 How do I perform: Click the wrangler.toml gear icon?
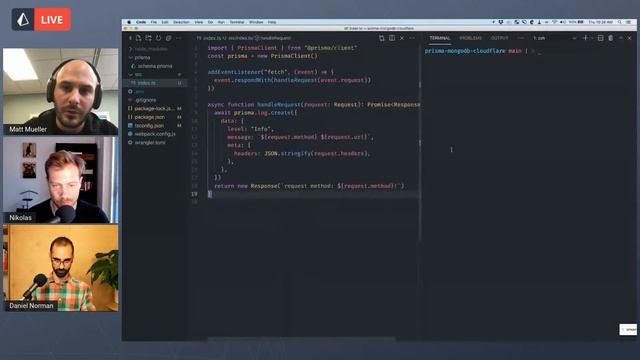pos(130,142)
